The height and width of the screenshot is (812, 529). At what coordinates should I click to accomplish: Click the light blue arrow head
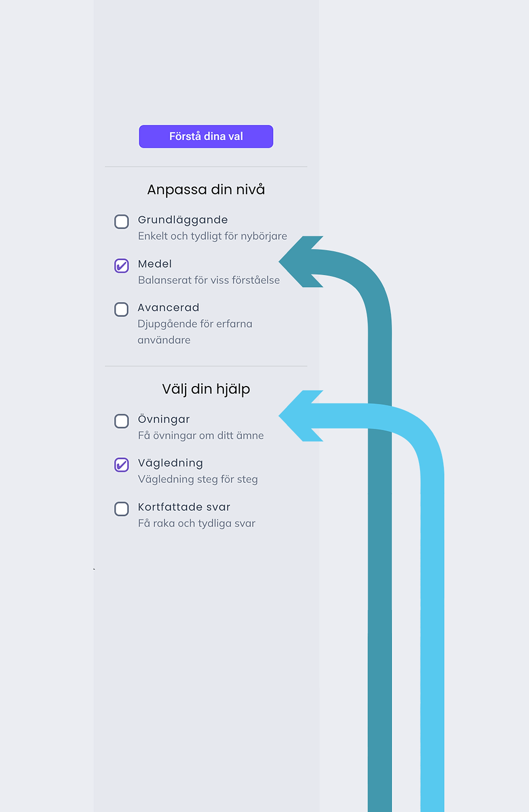301,416
